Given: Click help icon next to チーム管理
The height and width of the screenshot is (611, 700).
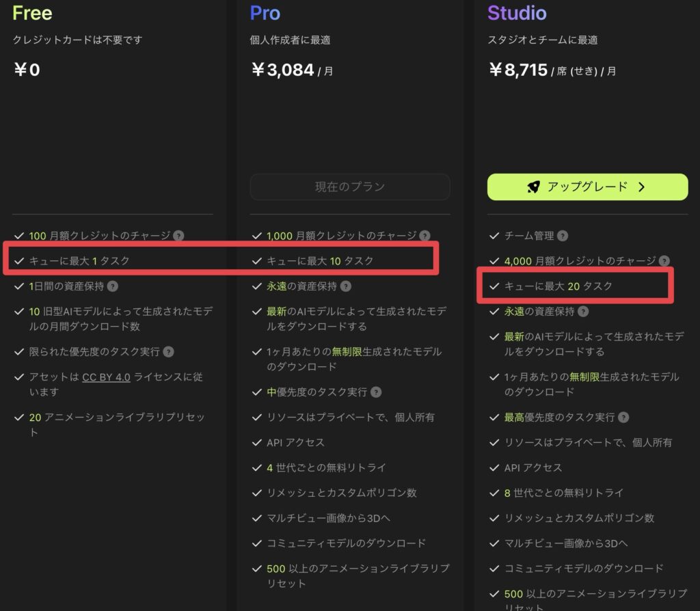Looking at the screenshot, I should point(563,236).
